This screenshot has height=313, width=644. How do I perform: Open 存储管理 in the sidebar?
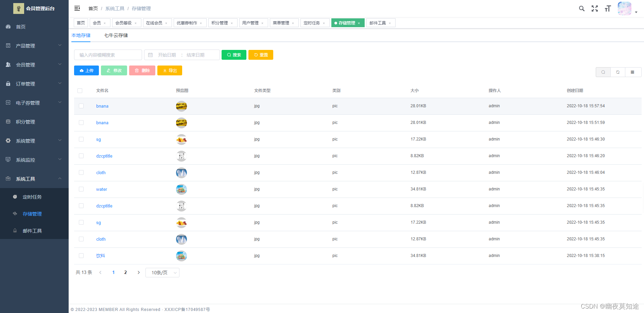[34, 214]
